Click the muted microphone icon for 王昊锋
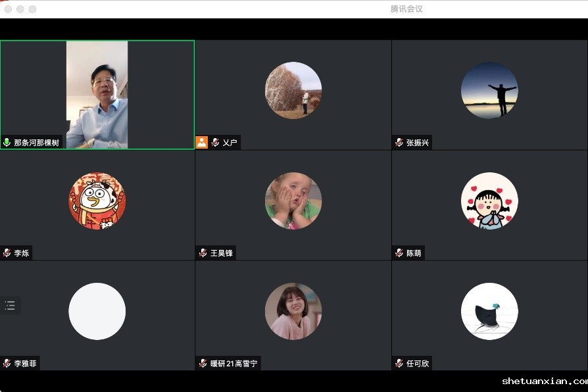This screenshot has height=392, width=588. [203, 253]
